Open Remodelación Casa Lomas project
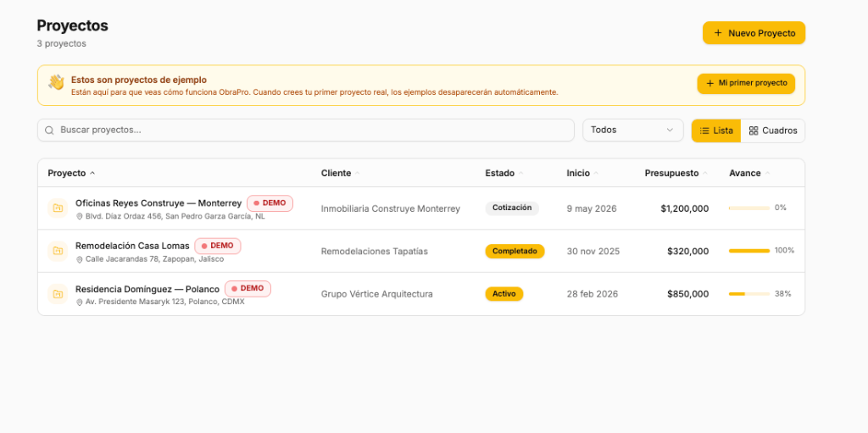 tap(132, 246)
